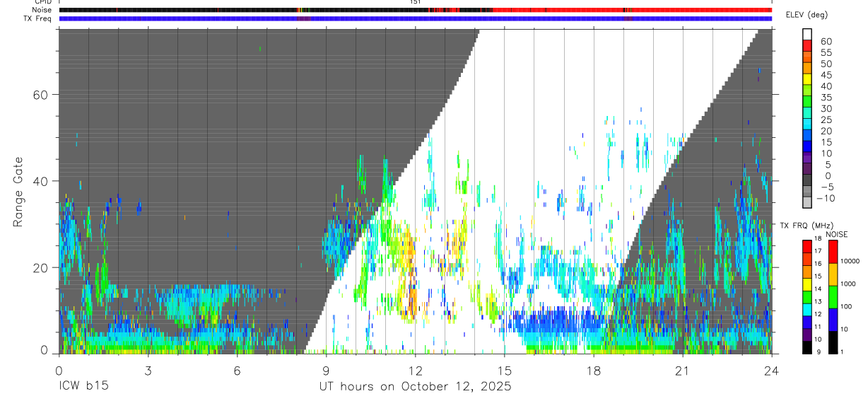Click the black segment of the NOISE color bar

[833, 342]
